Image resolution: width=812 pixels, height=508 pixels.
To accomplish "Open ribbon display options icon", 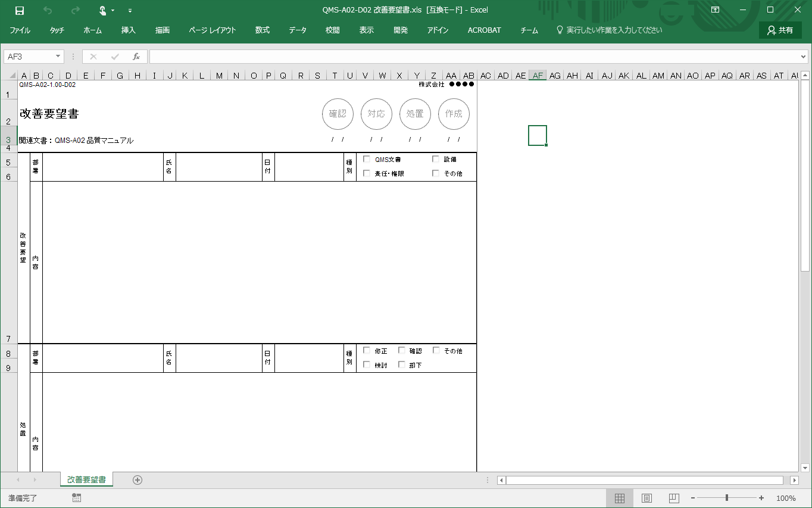I will (x=715, y=10).
